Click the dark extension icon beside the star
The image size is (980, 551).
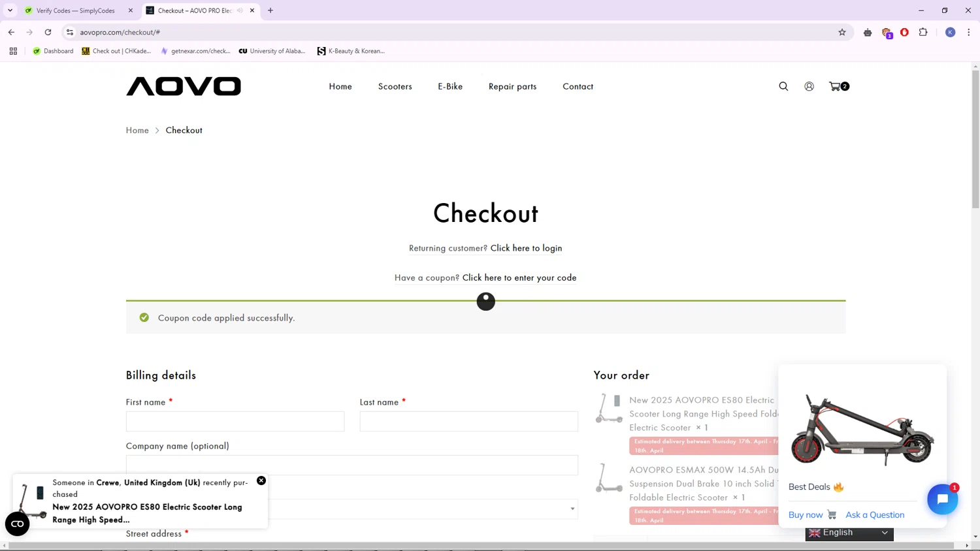click(x=868, y=32)
